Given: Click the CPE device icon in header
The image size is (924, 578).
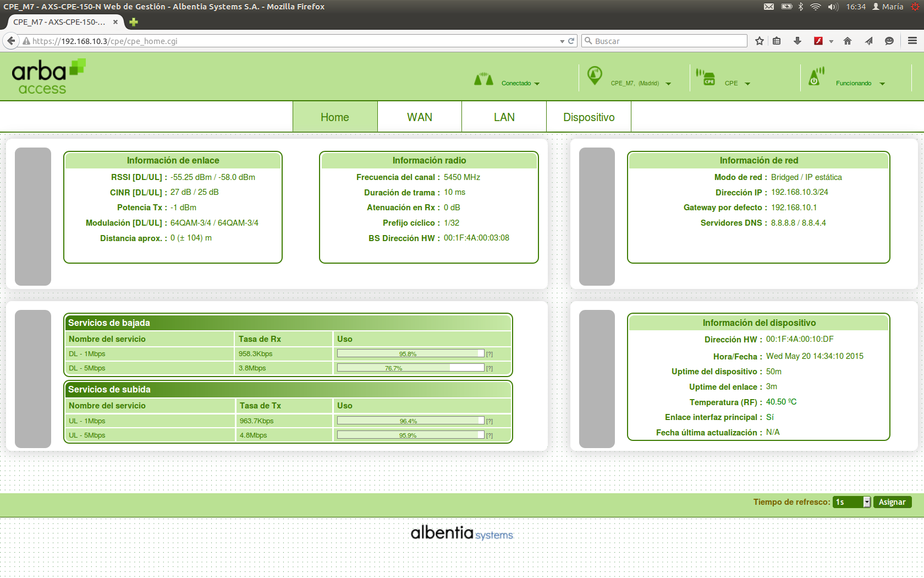Looking at the screenshot, I should click(x=706, y=77).
